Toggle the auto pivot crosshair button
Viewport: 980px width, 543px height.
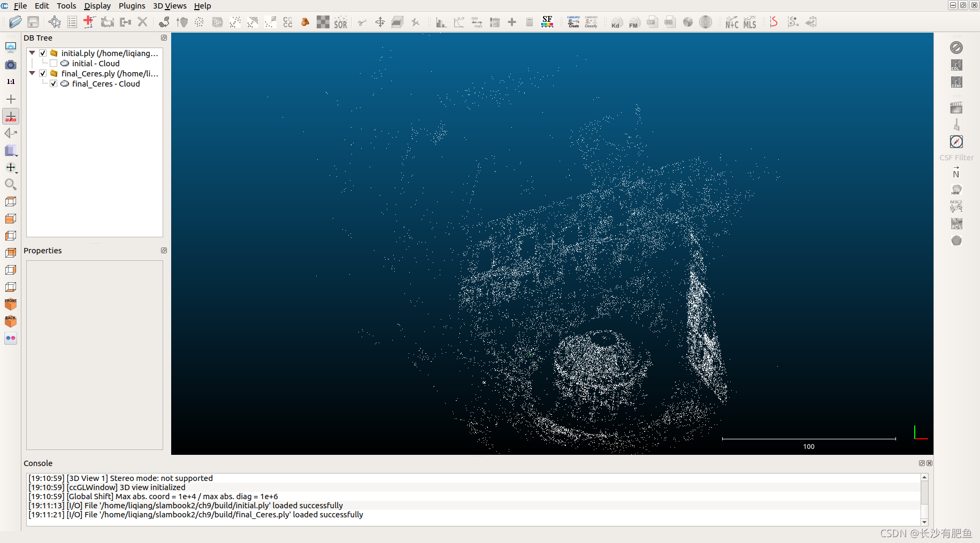11,117
